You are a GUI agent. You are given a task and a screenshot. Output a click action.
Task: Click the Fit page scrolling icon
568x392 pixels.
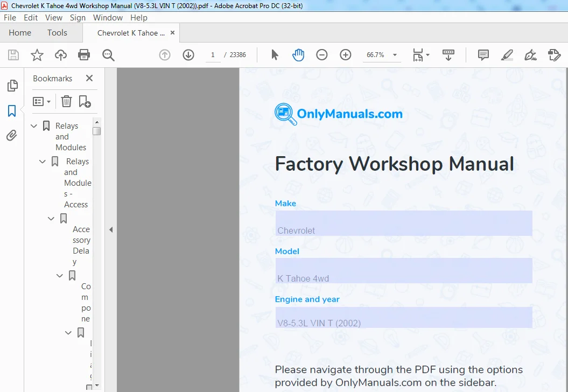click(418, 55)
